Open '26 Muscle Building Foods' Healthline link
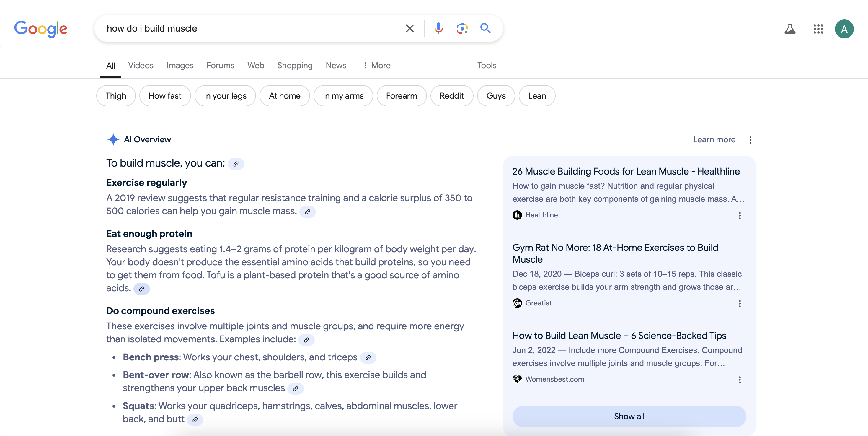Viewport: 868px width, 436px height. 626,171
